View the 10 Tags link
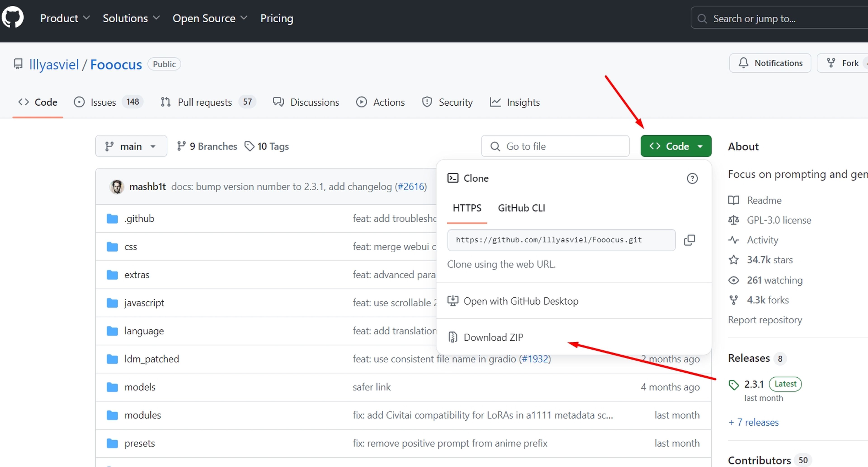 click(x=267, y=146)
